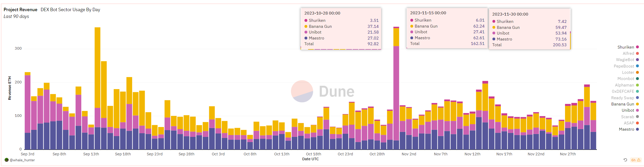Click the Looter legend orange dot
Screen dimensions: 644x167
[637, 72]
